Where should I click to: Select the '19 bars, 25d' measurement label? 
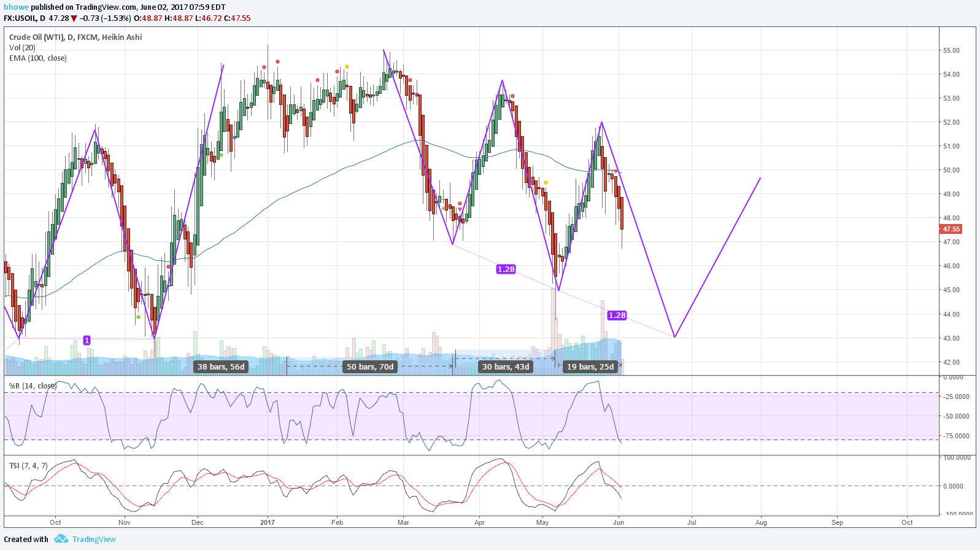pyautogui.click(x=590, y=367)
